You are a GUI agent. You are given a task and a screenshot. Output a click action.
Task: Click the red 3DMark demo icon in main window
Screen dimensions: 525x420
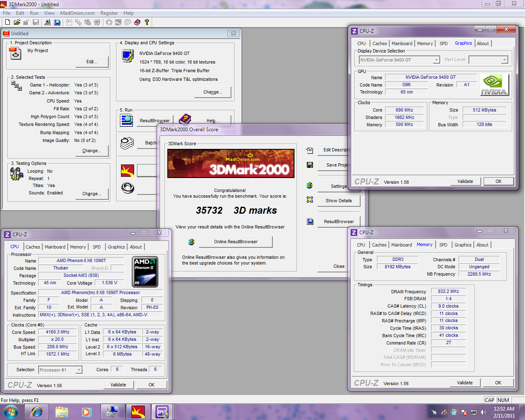coord(128,171)
